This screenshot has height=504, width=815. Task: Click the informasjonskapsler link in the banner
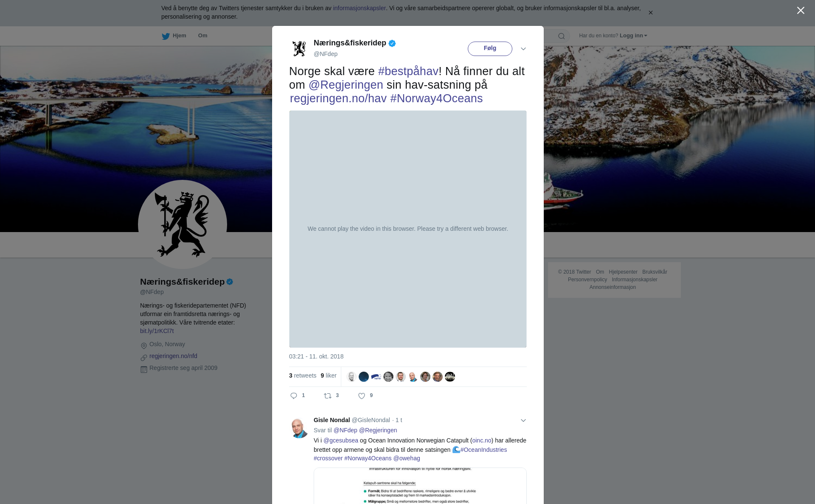(x=360, y=8)
